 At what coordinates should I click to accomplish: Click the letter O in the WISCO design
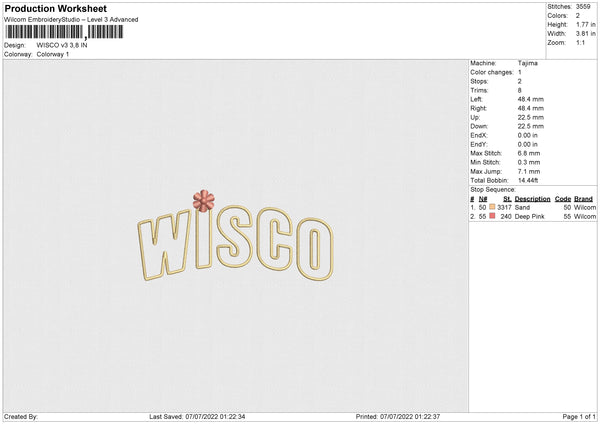pos(315,249)
